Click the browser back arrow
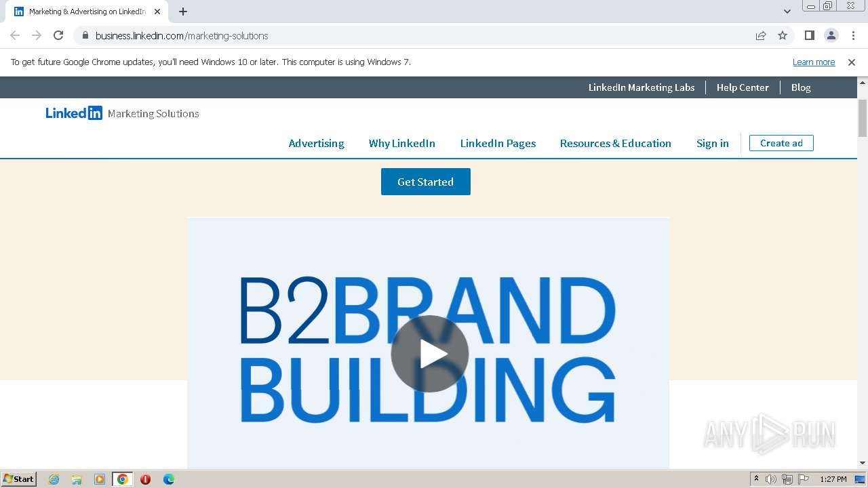Viewport: 868px width, 488px height. click(15, 35)
